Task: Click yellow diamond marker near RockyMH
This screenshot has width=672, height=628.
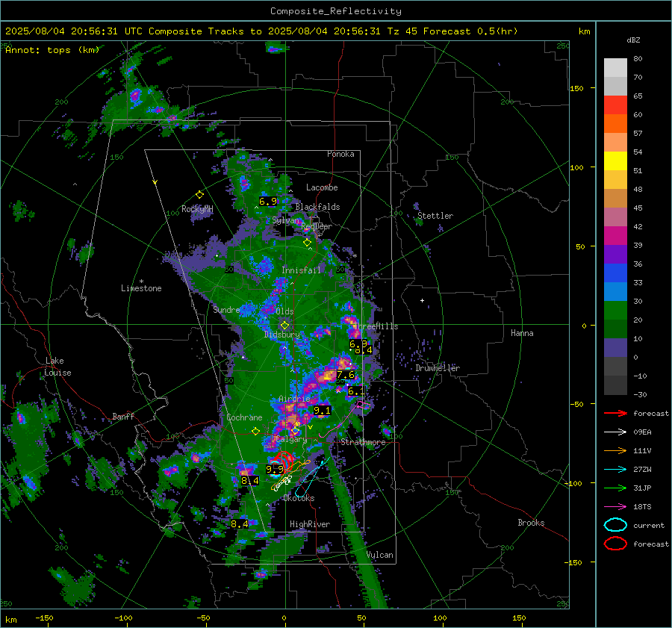Action: tap(199, 195)
